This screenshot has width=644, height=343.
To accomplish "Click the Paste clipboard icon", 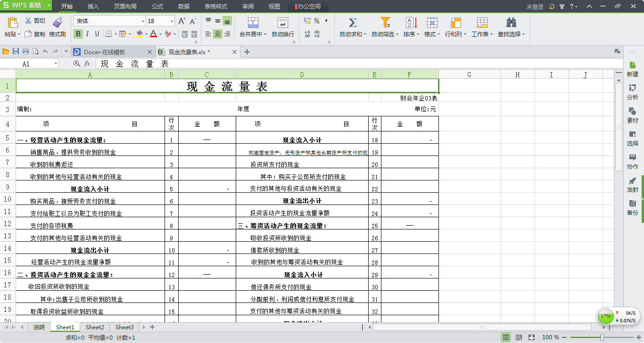I will pyautogui.click(x=13, y=23).
